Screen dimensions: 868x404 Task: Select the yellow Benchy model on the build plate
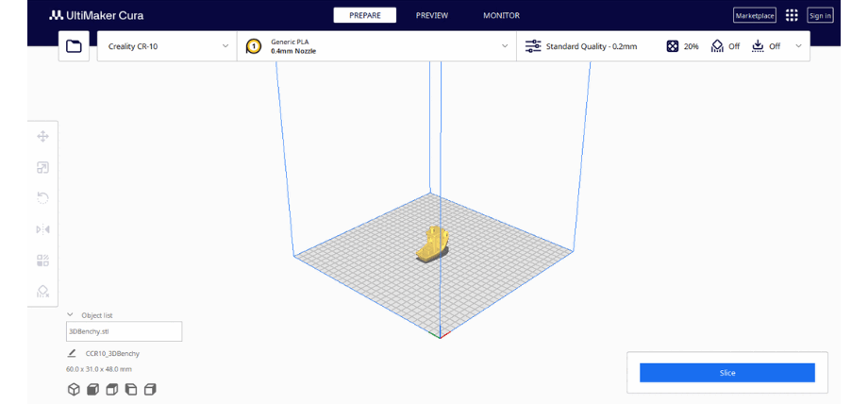tap(433, 244)
